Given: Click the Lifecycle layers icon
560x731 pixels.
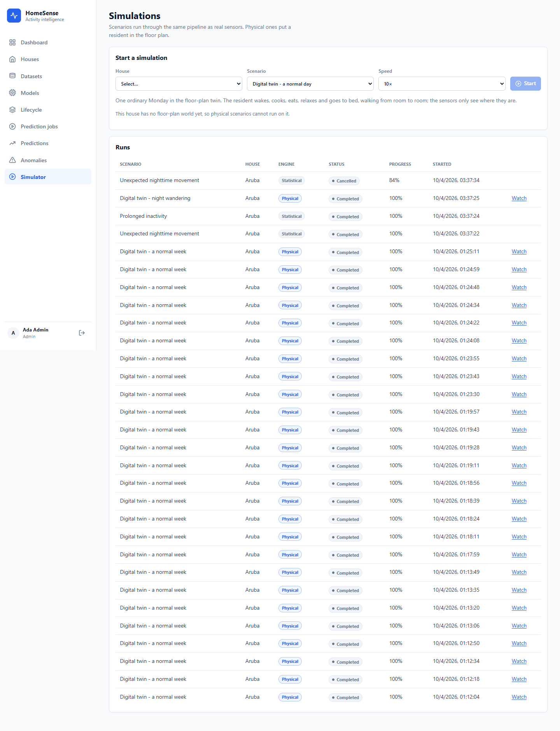Looking at the screenshot, I should point(12,110).
